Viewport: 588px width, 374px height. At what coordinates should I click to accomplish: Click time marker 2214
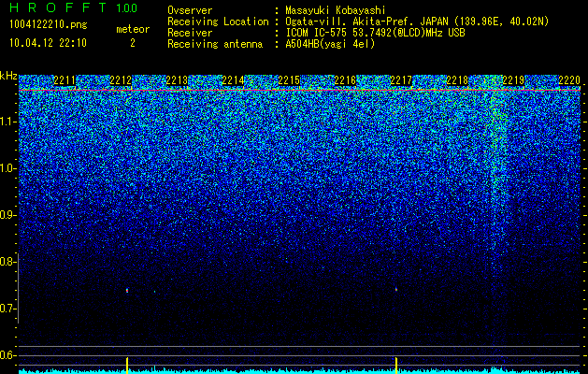pyautogui.click(x=233, y=80)
